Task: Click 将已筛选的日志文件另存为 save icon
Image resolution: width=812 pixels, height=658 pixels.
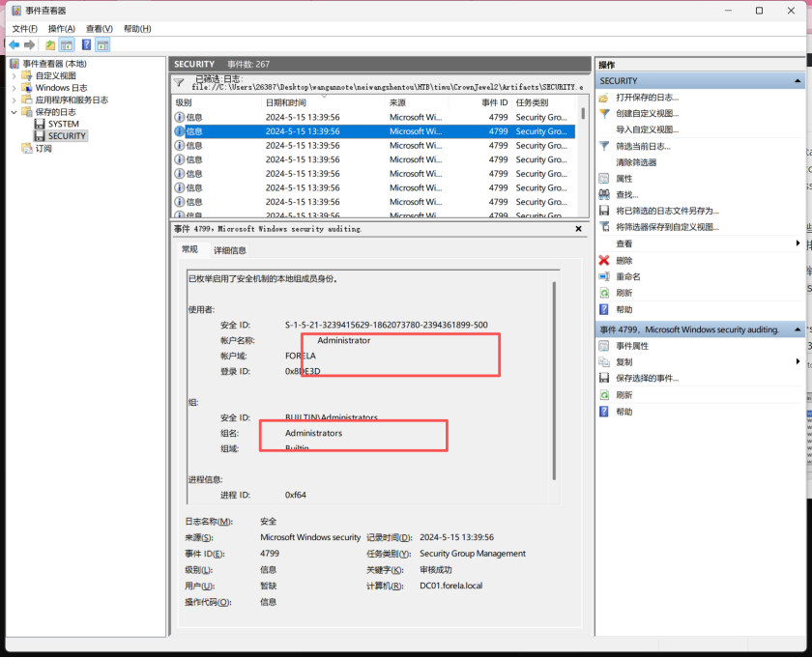Action: click(x=604, y=211)
